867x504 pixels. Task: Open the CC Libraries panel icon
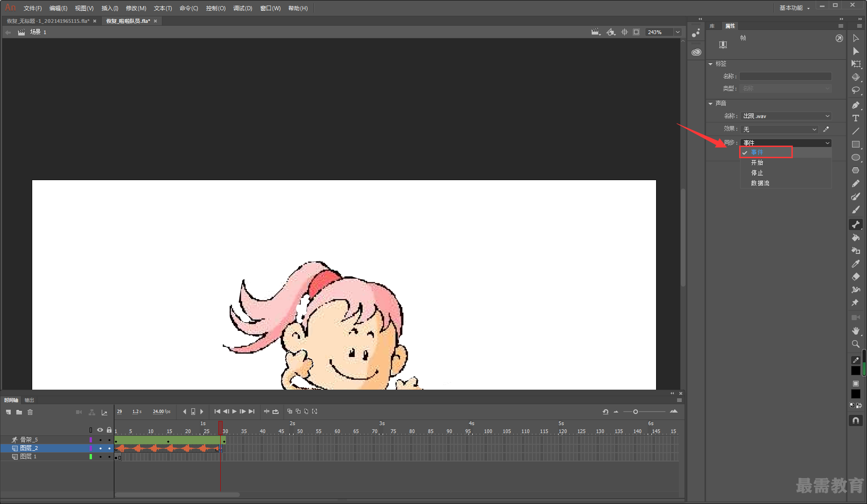[x=696, y=52]
